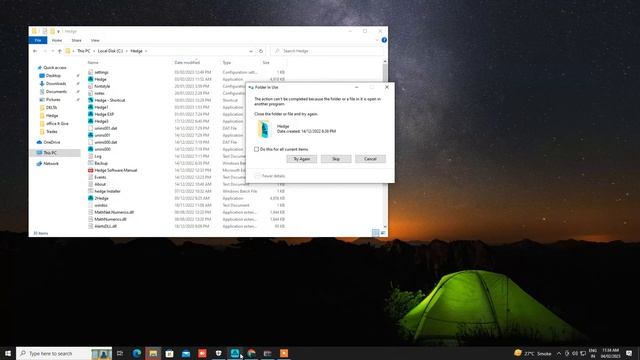The image size is (640, 360).
Task: Open Downloads in Quick access
Action: tap(56, 84)
